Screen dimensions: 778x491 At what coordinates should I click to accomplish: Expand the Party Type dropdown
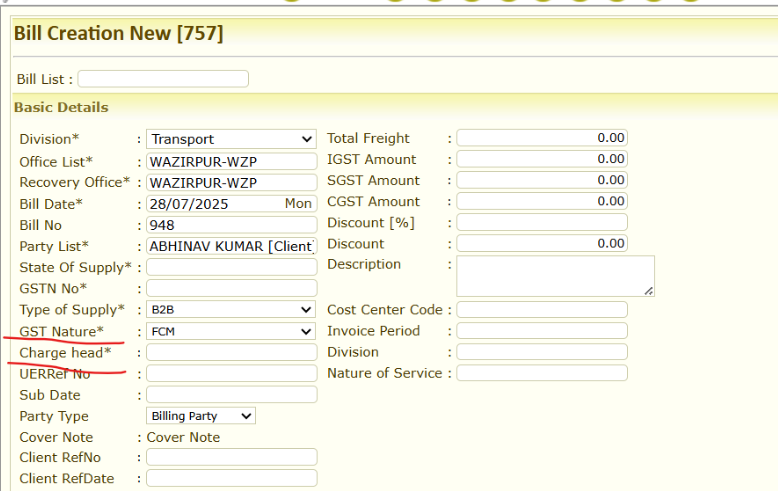coord(201,416)
